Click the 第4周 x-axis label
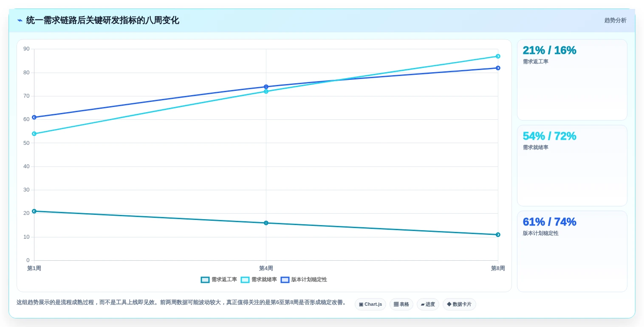644x327 pixels. (266, 268)
